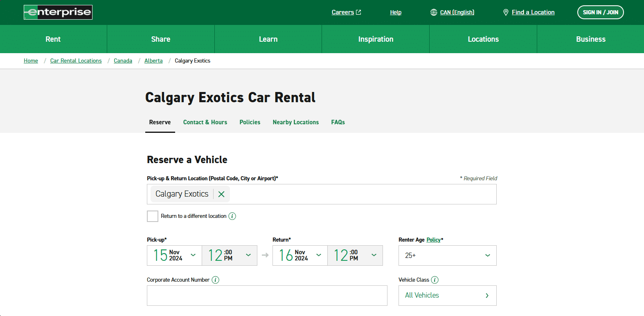Open the pick-up time dropdown

coord(230,255)
